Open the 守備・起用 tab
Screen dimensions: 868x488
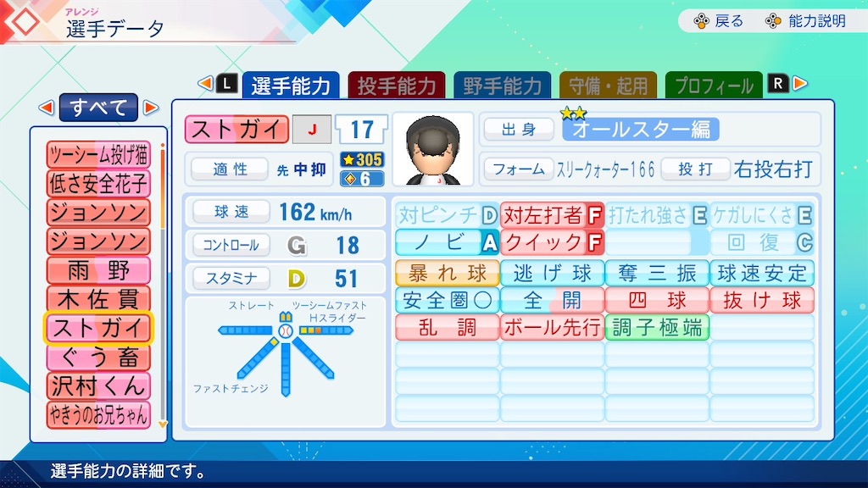(x=609, y=86)
